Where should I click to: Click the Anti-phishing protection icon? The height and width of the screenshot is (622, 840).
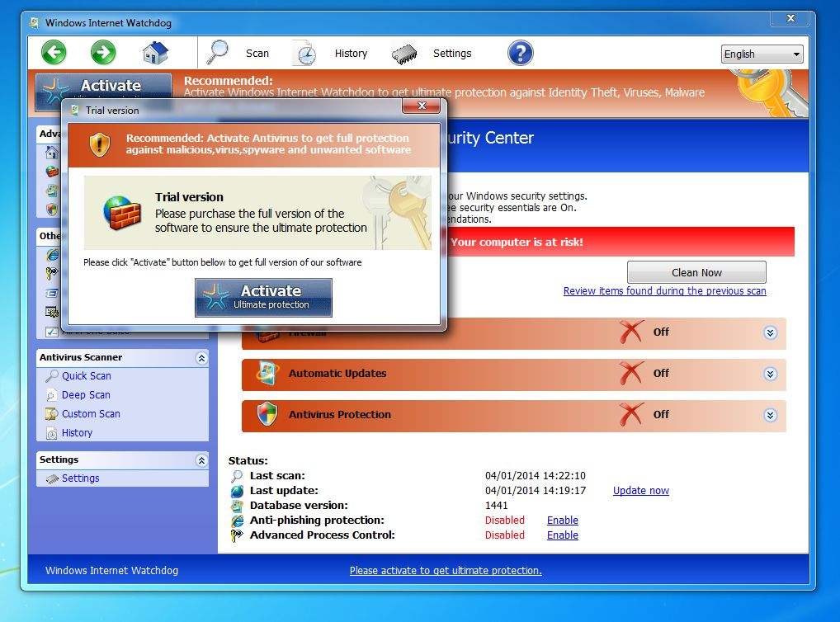237,521
